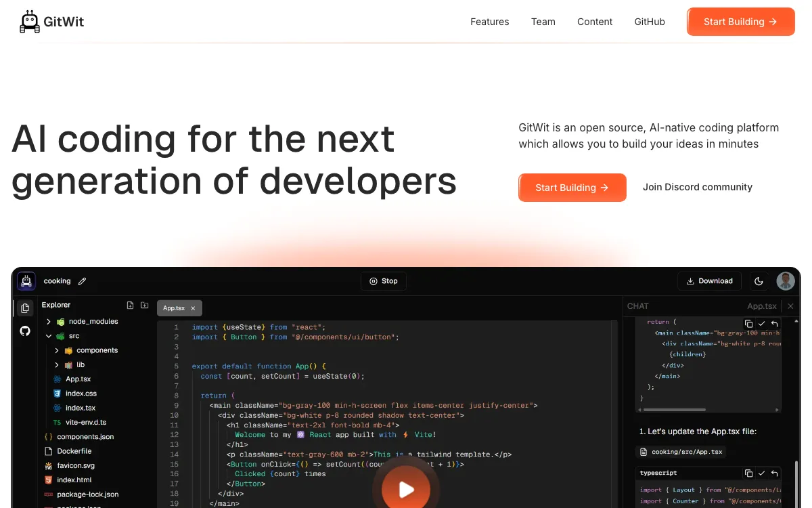Open index.css in the file tree
This screenshot has height=508, width=812.
coord(81,394)
